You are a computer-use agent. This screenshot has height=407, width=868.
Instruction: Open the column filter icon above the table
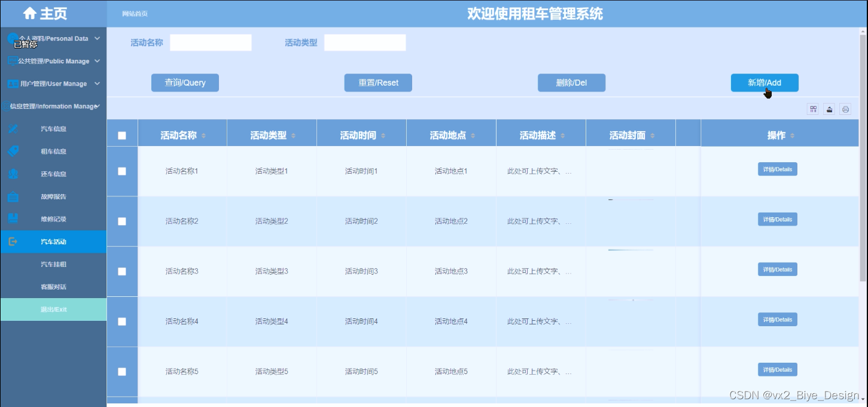(x=813, y=109)
